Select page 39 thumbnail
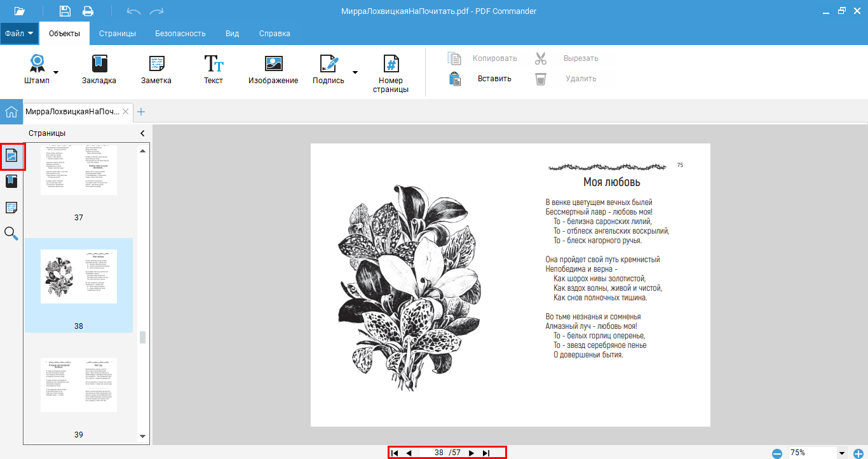The image size is (868, 459). pyautogui.click(x=79, y=385)
